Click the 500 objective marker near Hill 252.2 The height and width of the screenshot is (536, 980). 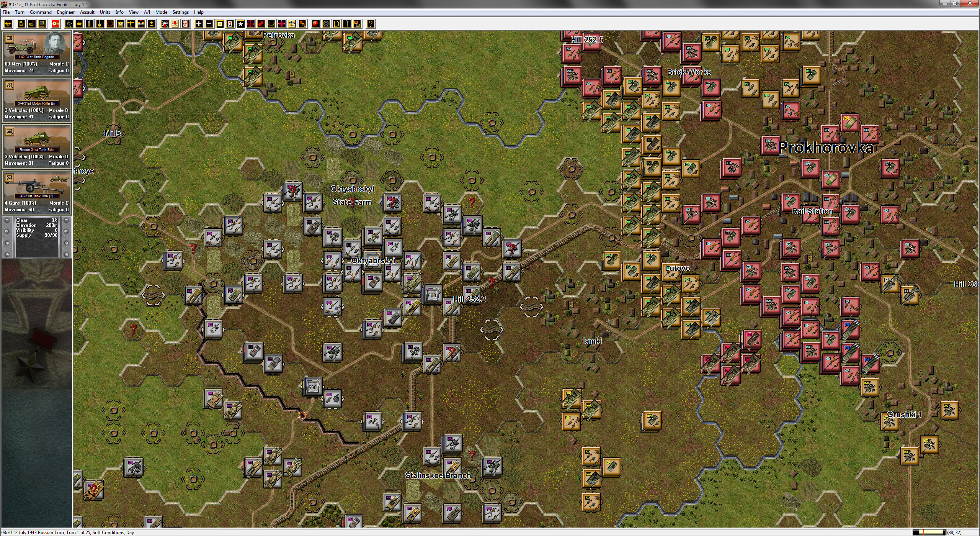432,295
